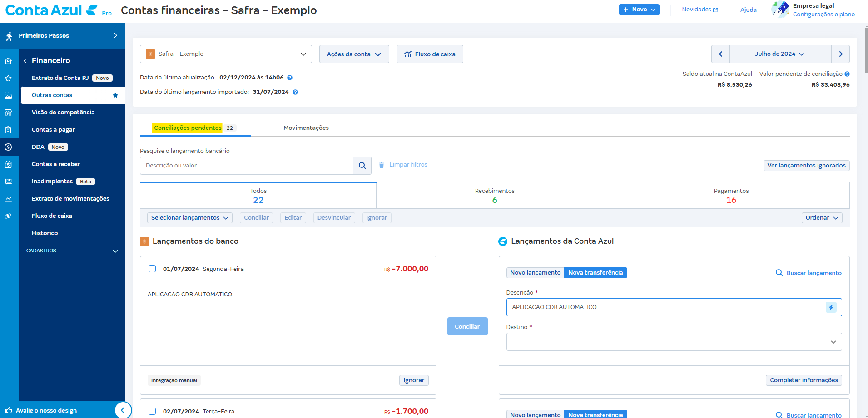
Task: Click Completar informações button
Action: pos(804,380)
